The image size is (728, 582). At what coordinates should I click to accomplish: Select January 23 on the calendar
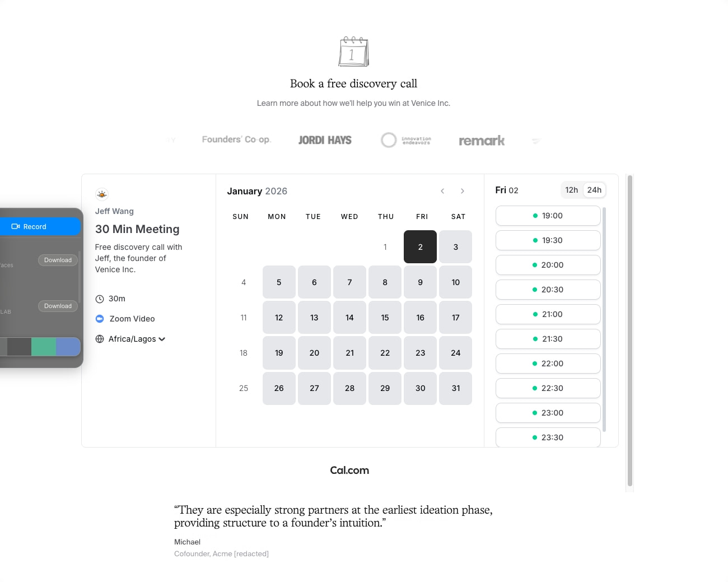(420, 353)
